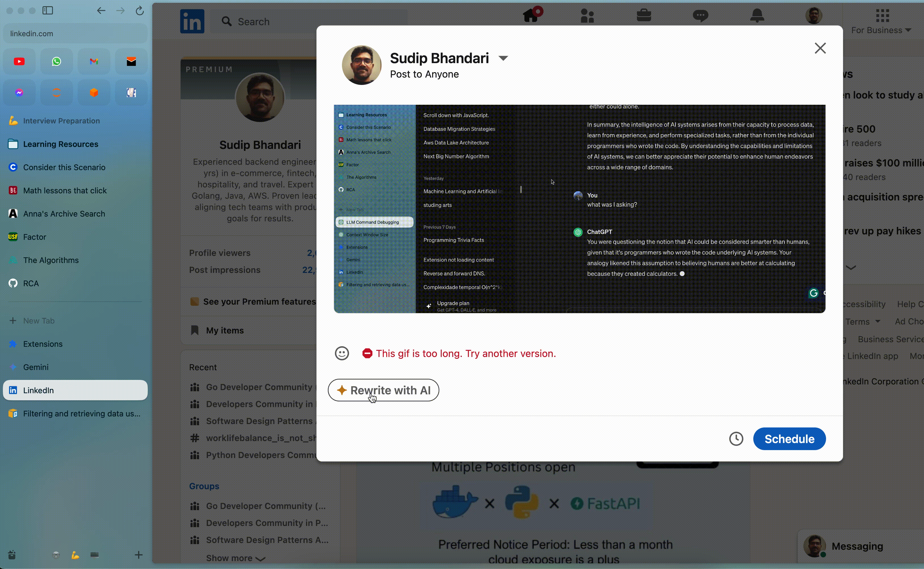Reload the page in browser toolbar
Screen dimensions: 924x569
click(140, 10)
